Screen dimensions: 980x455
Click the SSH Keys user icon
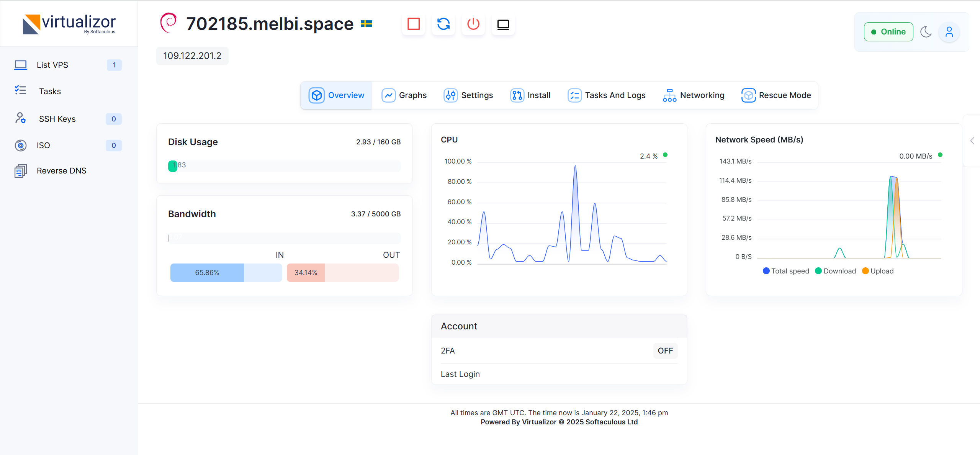pos(21,118)
